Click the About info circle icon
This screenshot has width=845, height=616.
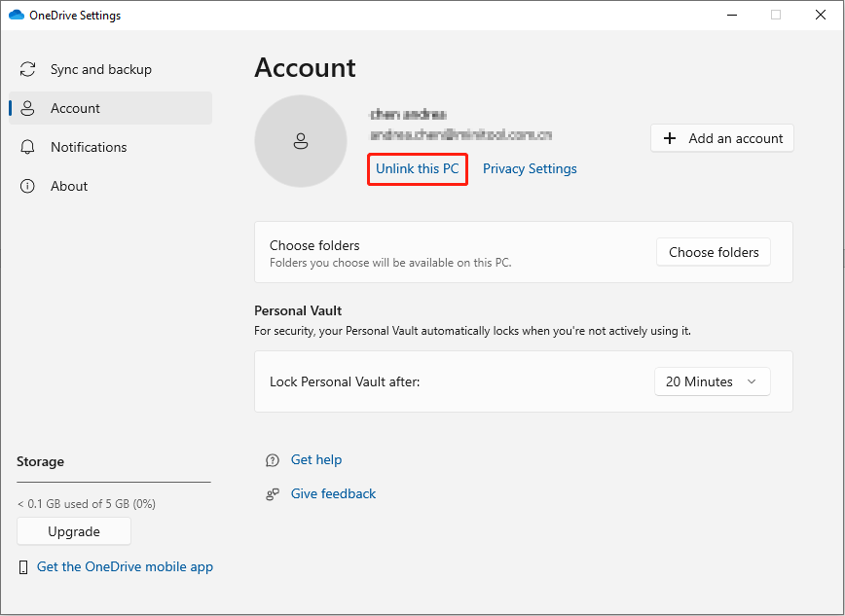[x=28, y=187]
